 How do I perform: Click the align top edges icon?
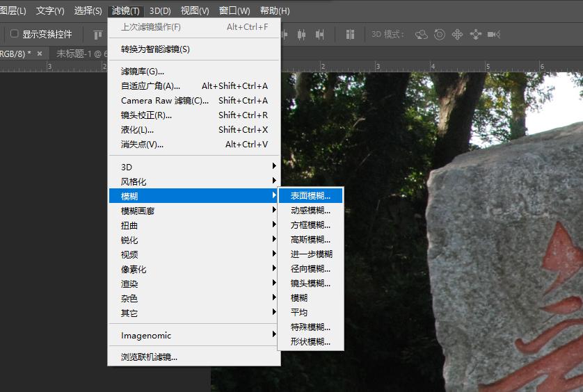pos(98,35)
